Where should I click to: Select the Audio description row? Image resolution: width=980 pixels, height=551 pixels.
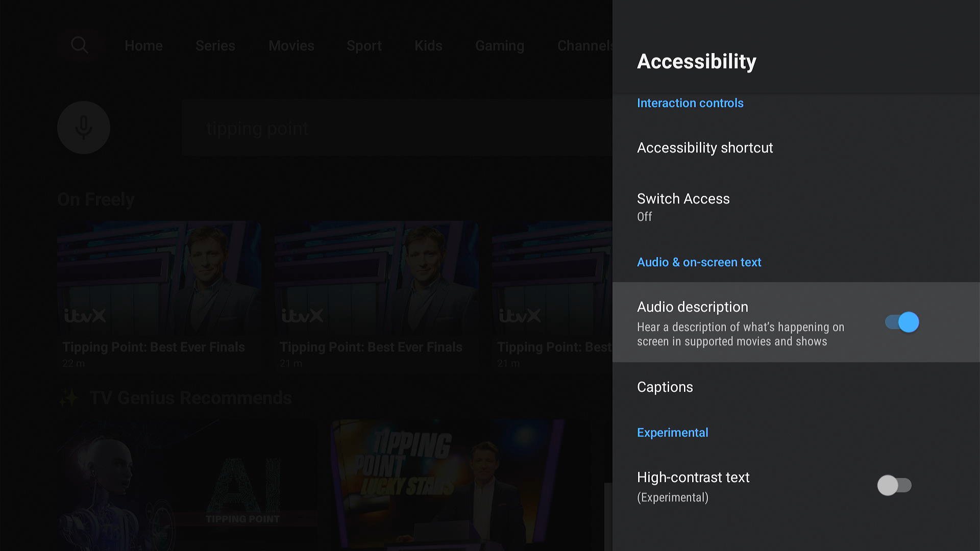click(x=796, y=322)
